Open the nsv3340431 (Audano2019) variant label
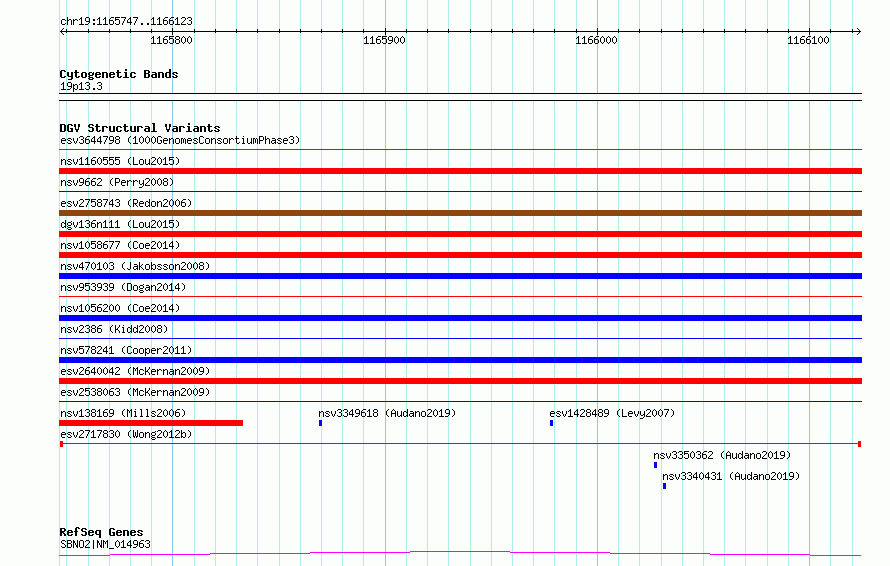The width and height of the screenshot is (890, 566). point(731,476)
